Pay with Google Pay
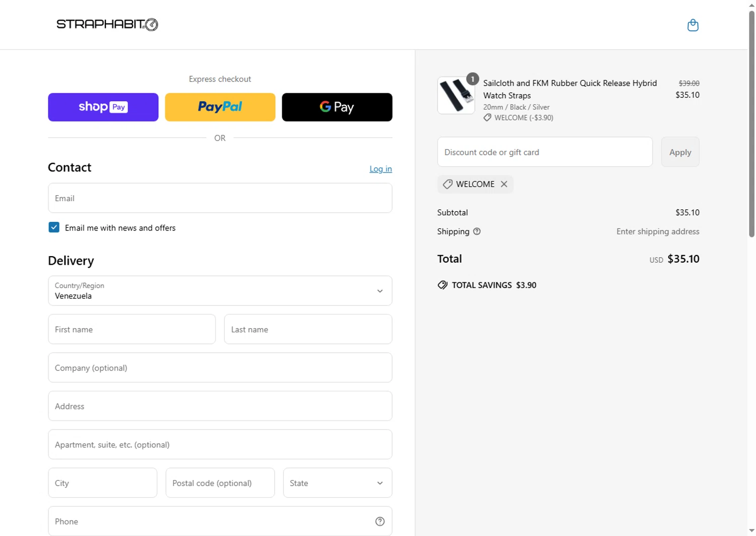Viewport: 756px width, 536px height. [x=337, y=107]
